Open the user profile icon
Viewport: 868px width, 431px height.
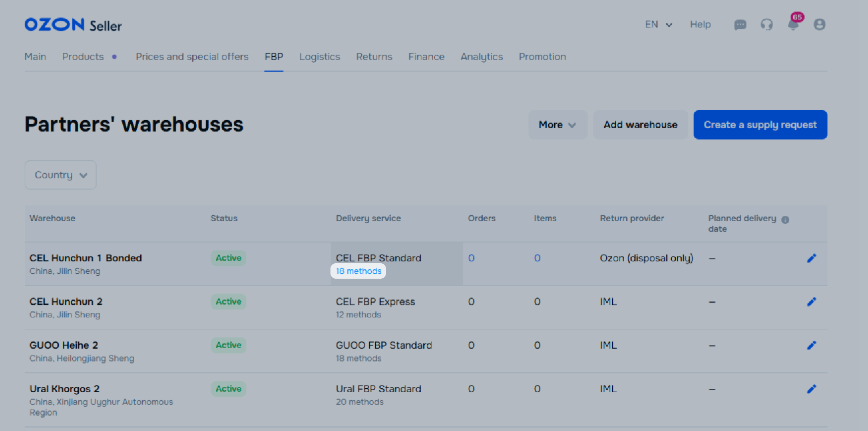(x=819, y=25)
